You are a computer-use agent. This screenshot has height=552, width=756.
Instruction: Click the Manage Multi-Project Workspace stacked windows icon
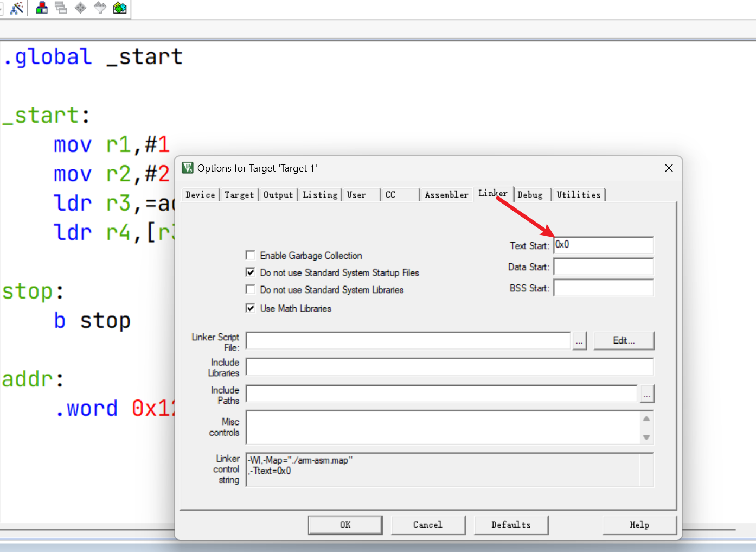[61, 8]
